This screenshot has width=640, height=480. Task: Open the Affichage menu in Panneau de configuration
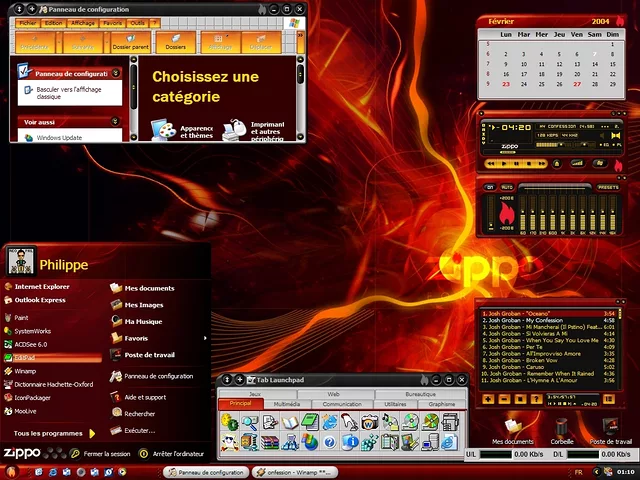point(83,22)
